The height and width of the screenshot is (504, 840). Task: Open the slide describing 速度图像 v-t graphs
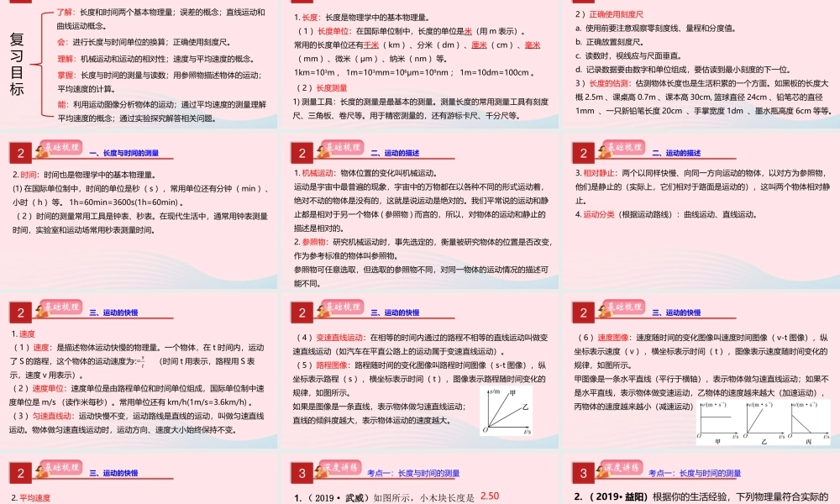coord(701,370)
